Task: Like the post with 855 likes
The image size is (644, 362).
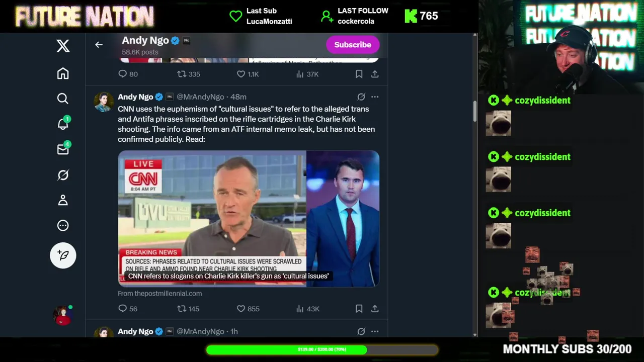Action: [241, 309]
